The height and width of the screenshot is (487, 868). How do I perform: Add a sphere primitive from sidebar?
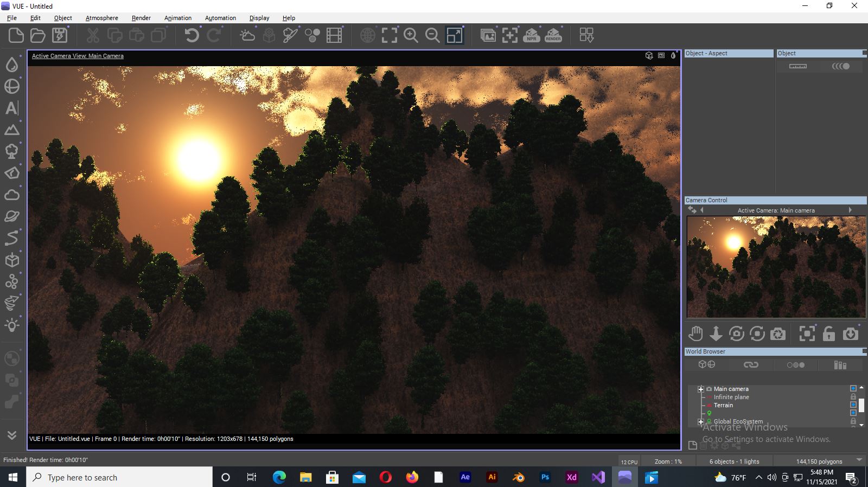[12, 86]
